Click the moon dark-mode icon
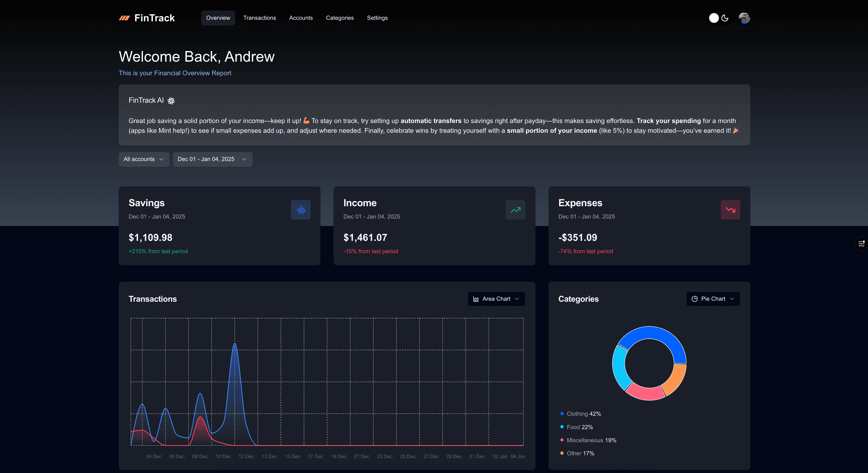The width and height of the screenshot is (868, 473). [725, 18]
